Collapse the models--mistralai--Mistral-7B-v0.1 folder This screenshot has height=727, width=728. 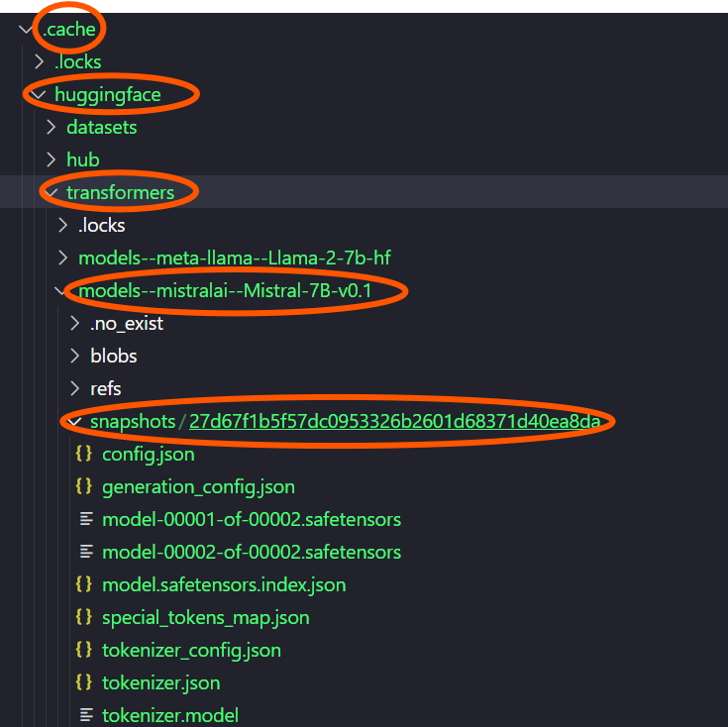(63, 291)
